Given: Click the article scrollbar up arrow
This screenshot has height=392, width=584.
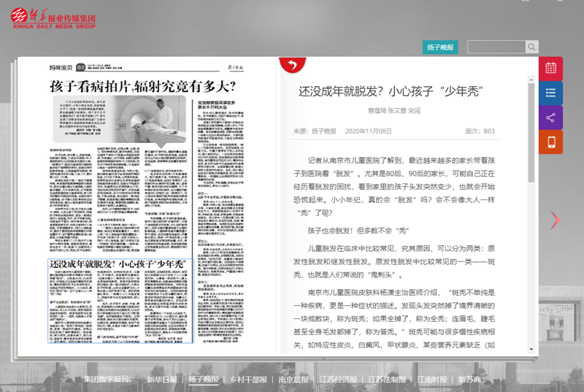Looking at the screenshot, I should (531, 80).
